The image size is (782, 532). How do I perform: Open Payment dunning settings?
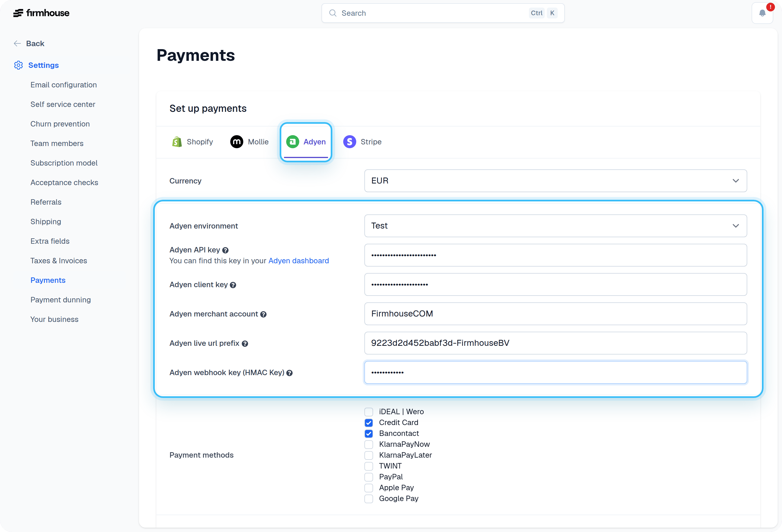61,300
